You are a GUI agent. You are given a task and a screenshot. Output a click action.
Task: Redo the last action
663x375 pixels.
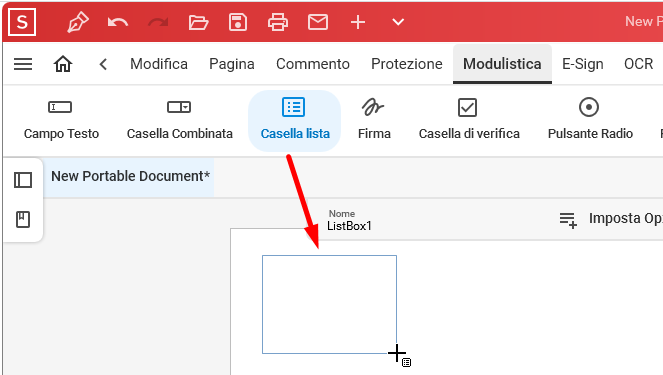coord(158,22)
